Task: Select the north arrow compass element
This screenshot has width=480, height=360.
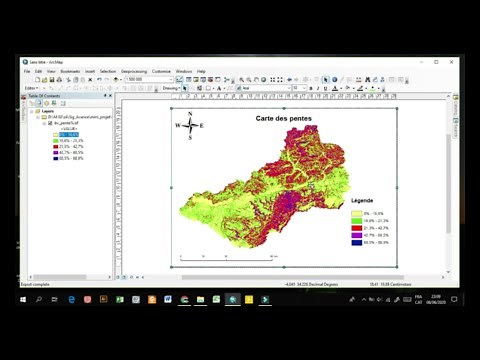Action: click(x=190, y=126)
